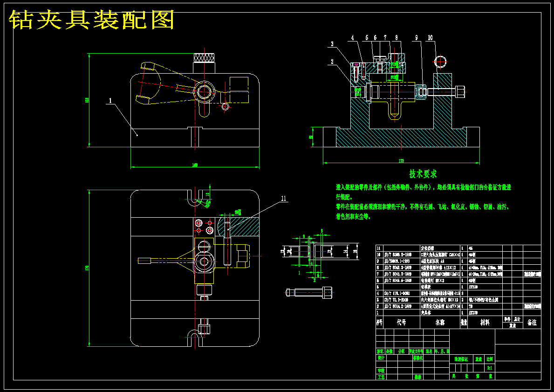Select callout number 6 above the section view
This screenshot has height=392, width=554.
(x=375, y=37)
